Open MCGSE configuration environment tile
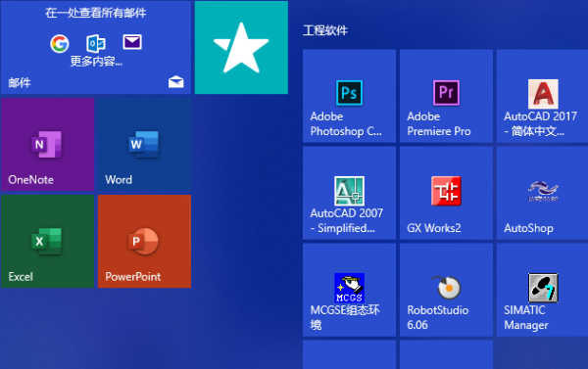588x369 pixels. pos(349,290)
